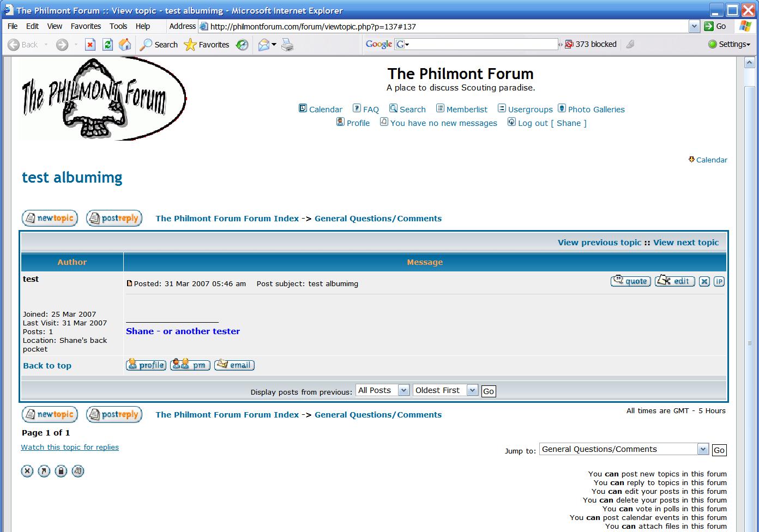
Task: Click the edit post button
Action: coord(674,281)
